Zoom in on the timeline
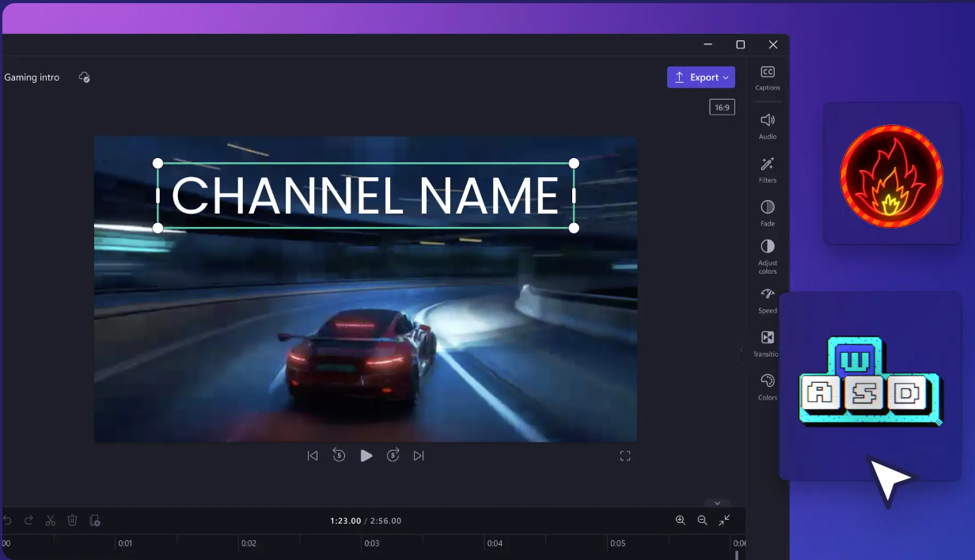The image size is (975, 560). tap(681, 520)
